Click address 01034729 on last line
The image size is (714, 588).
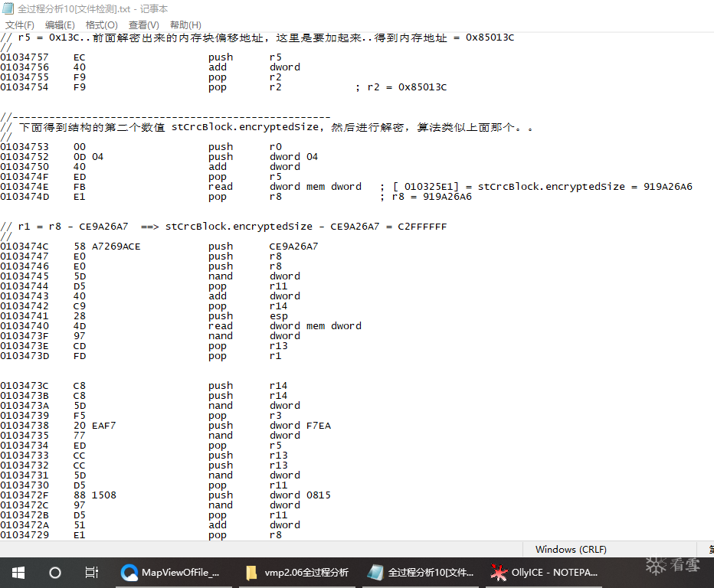point(25,535)
